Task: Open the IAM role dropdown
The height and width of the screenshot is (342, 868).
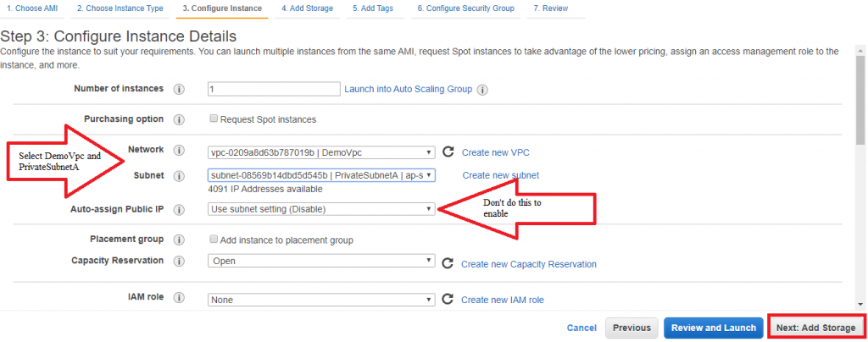Action: (x=321, y=300)
